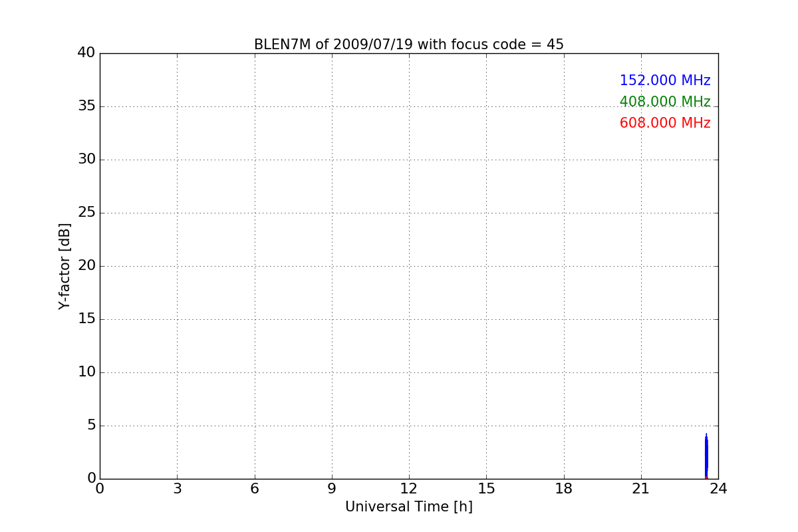Click the y-axis tick label 35
798x532 pixels.
pos(86,106)
